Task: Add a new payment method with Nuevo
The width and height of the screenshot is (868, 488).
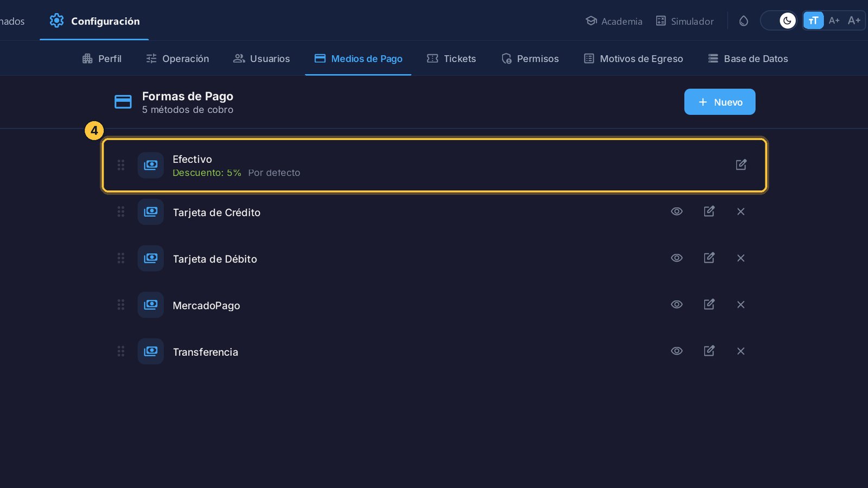Action: click(x=720, y=102)
